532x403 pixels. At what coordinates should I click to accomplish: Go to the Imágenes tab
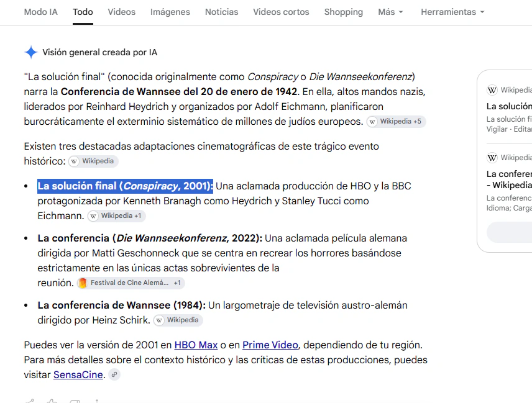coord(170,12)
